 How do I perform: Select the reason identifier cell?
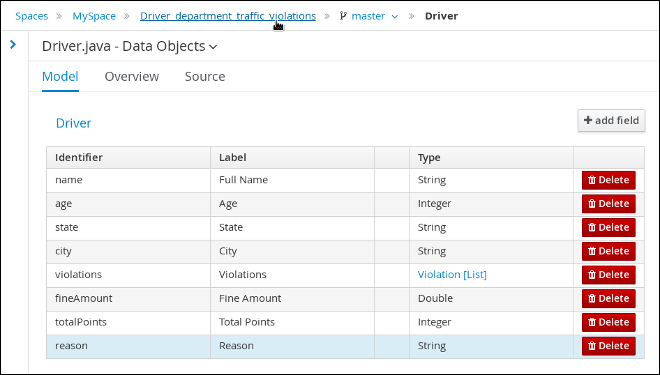128,346
